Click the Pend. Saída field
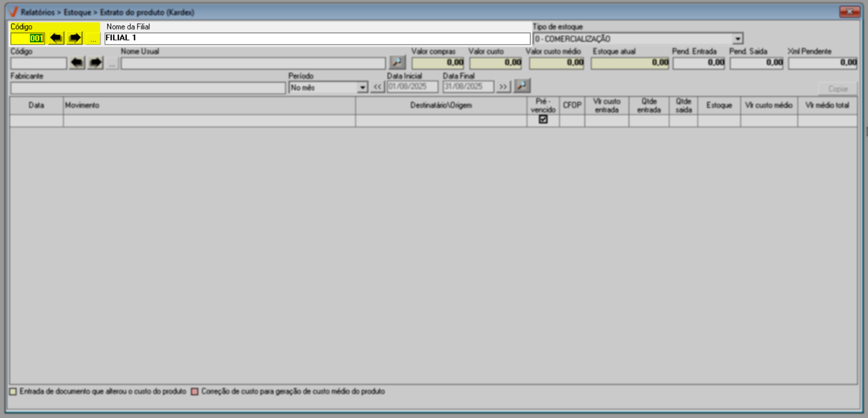Image resolution: width=868 pixels, height=418 pixels. coord(756,63)
